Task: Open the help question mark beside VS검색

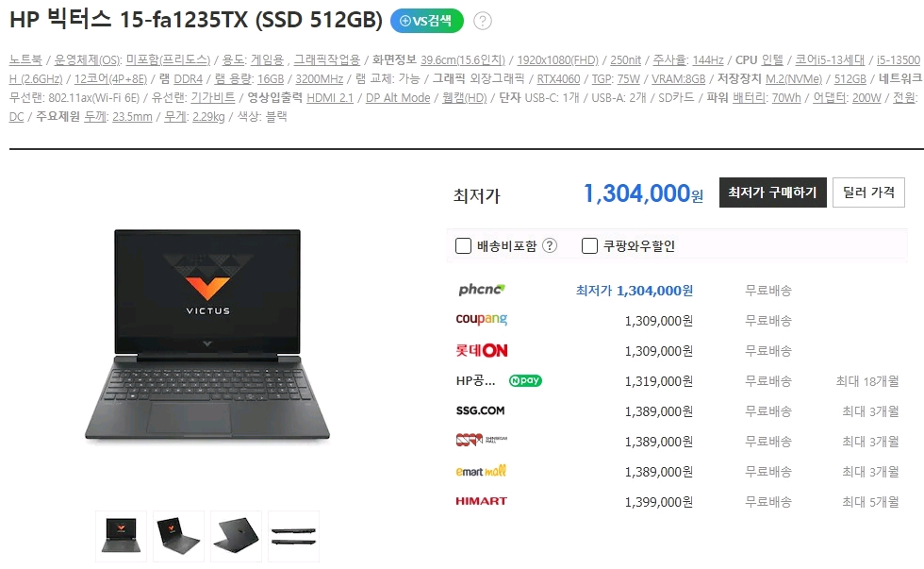Action: pos(483,21)
